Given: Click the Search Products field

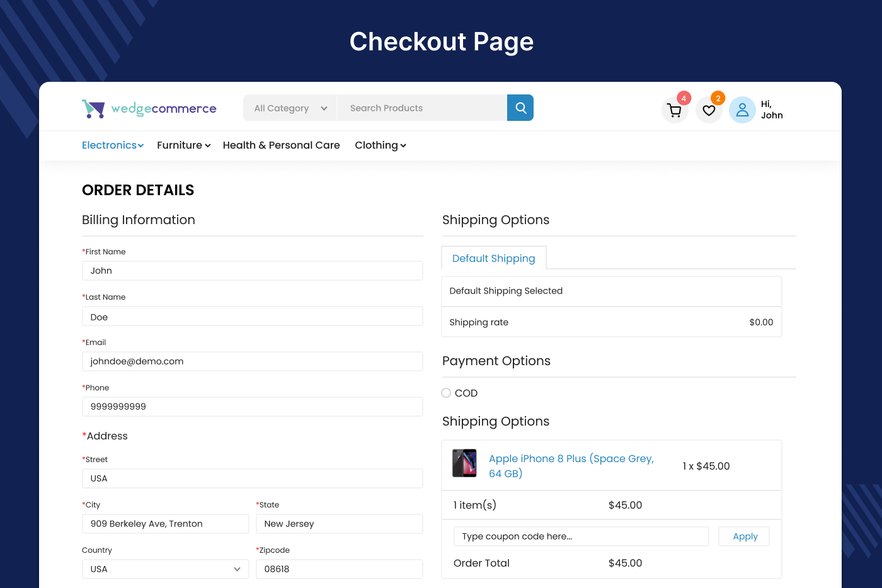Looking at the screenshot, I should [x=422, y=108].
